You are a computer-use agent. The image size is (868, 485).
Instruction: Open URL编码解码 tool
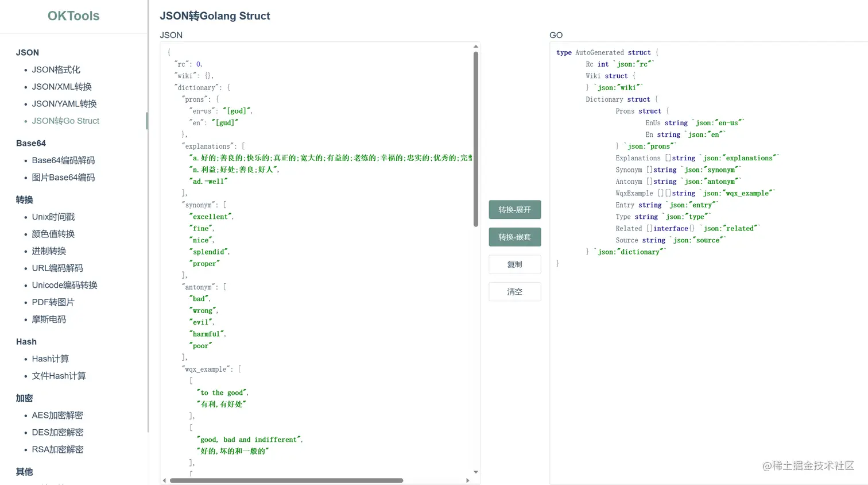57,268
